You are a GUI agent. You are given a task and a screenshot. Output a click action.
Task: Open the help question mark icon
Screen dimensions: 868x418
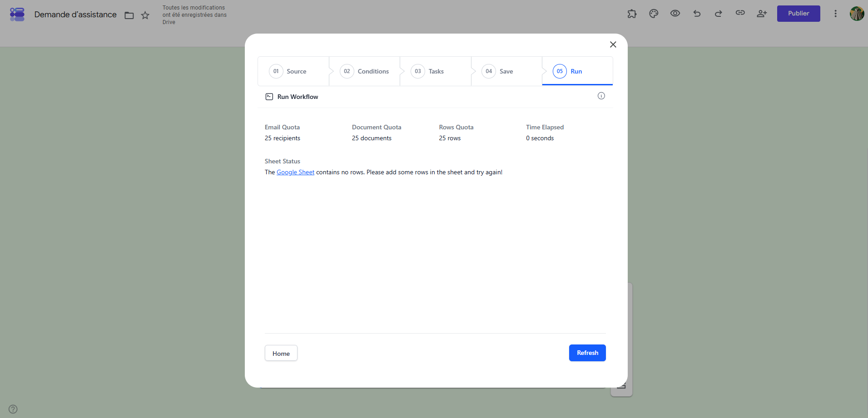tap(13, 409)
